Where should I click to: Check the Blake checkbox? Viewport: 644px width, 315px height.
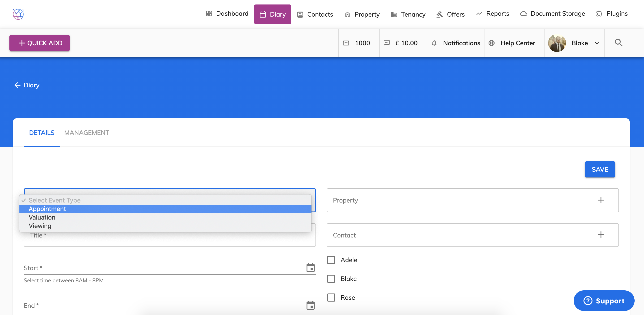click(331, 278)
